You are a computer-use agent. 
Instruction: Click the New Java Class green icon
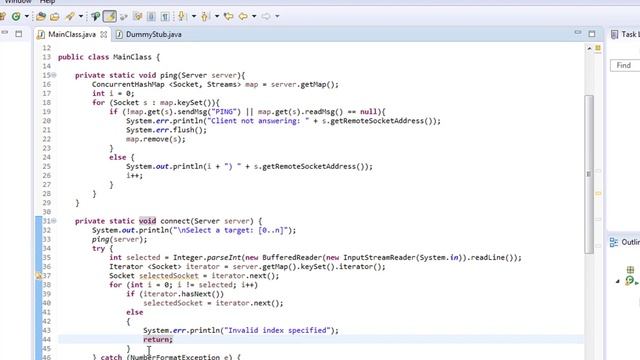pos(16,16)
